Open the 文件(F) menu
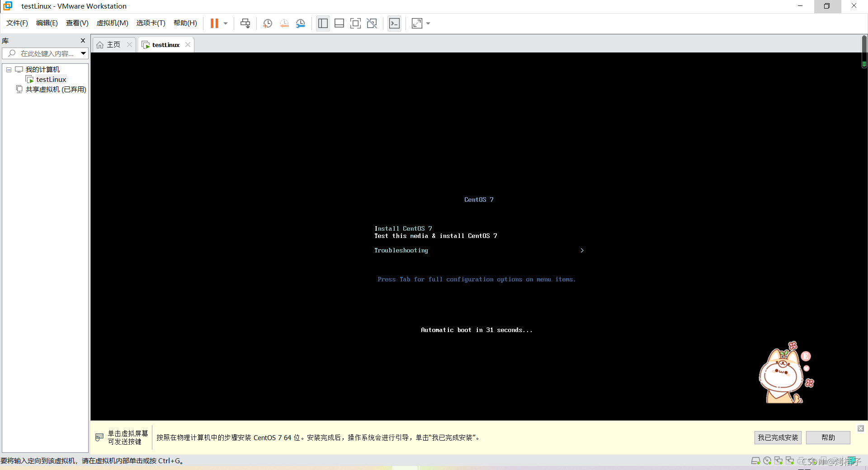868x470 pixels. [17, 23]
